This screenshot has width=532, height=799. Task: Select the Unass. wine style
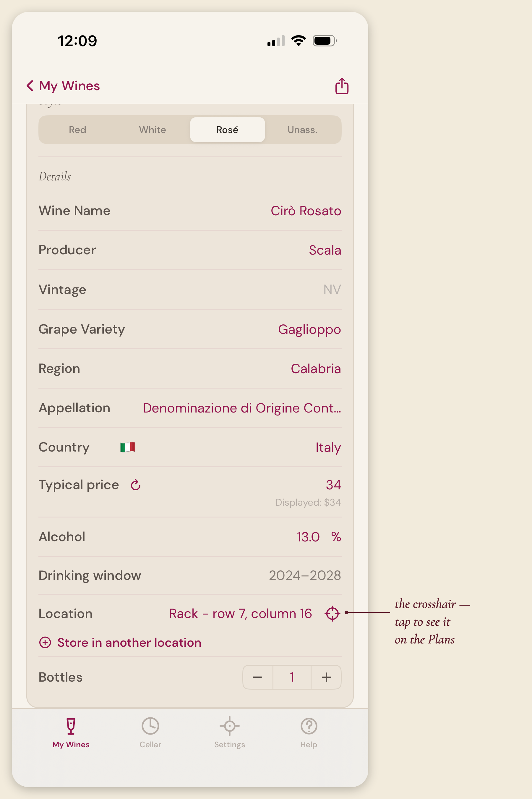[302, 130]
